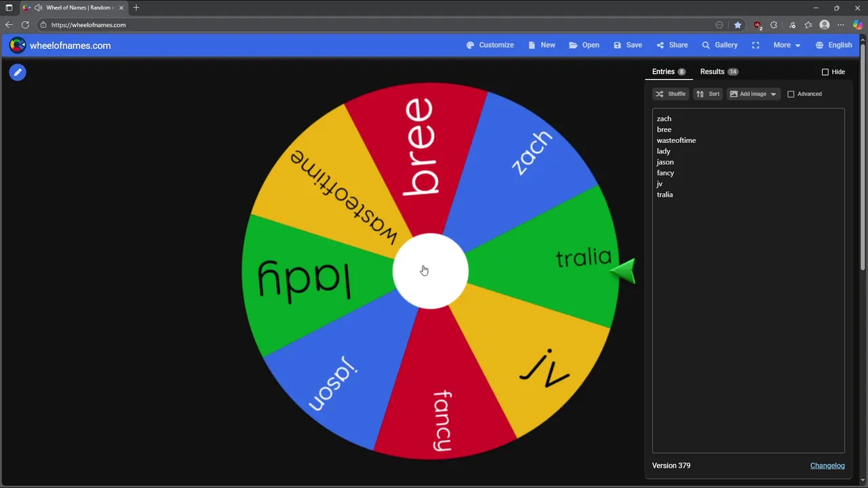
Task: Switch to the Results tab
Action: click(719, 72)
